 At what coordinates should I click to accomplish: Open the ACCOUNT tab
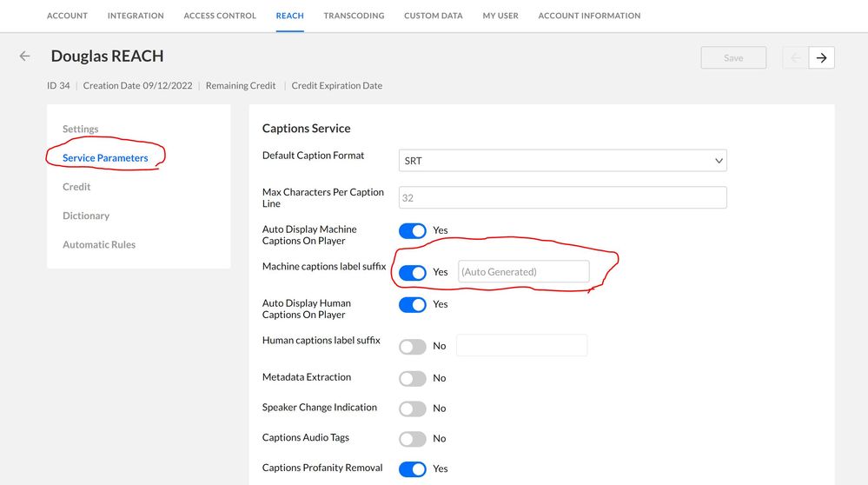(67, 16)
